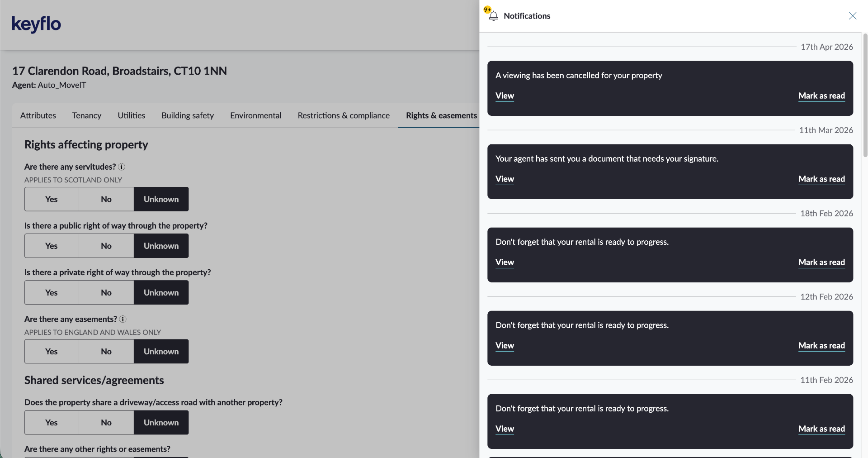This screenshot has height=458, width=868.
Task: View the 12th Feb rental notification
Action: [505, 346]
